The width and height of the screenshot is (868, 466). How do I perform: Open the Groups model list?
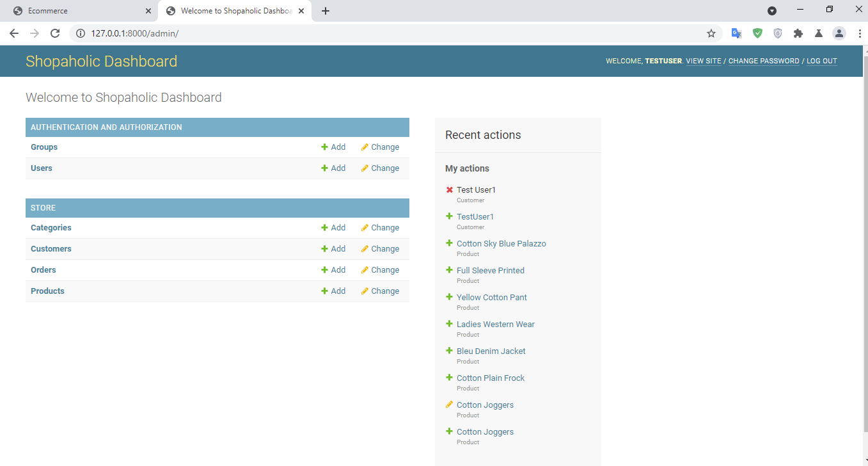[44, 147]
